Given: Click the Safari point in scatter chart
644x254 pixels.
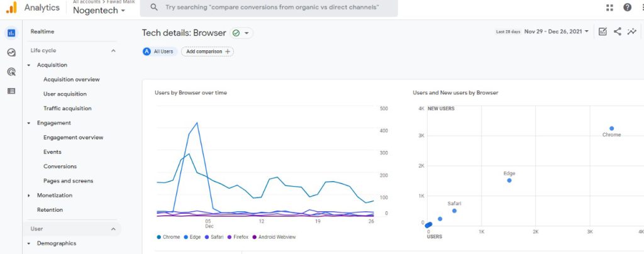Looking at the screenshot, I should point(454,211).
